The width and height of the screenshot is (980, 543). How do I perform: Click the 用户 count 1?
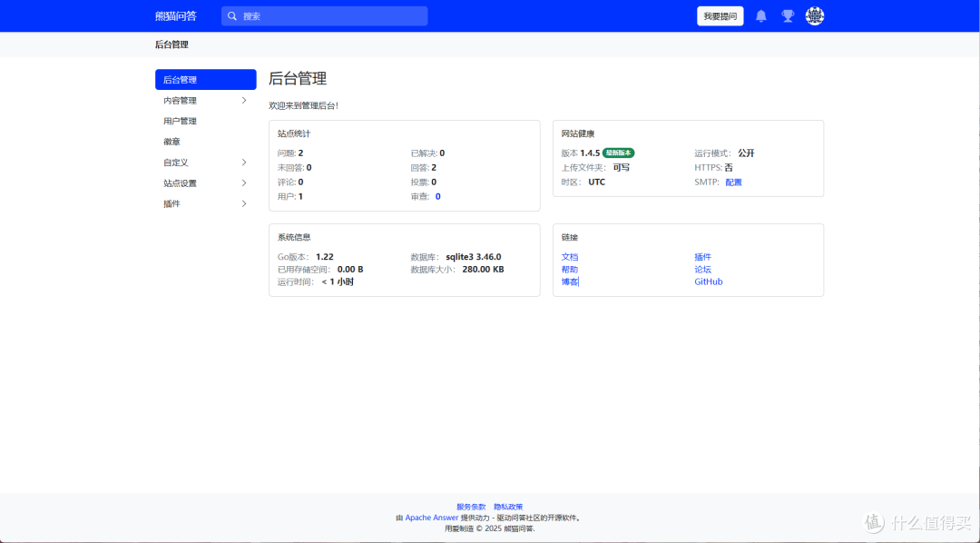pyautogui.click(x=300, y=196)
